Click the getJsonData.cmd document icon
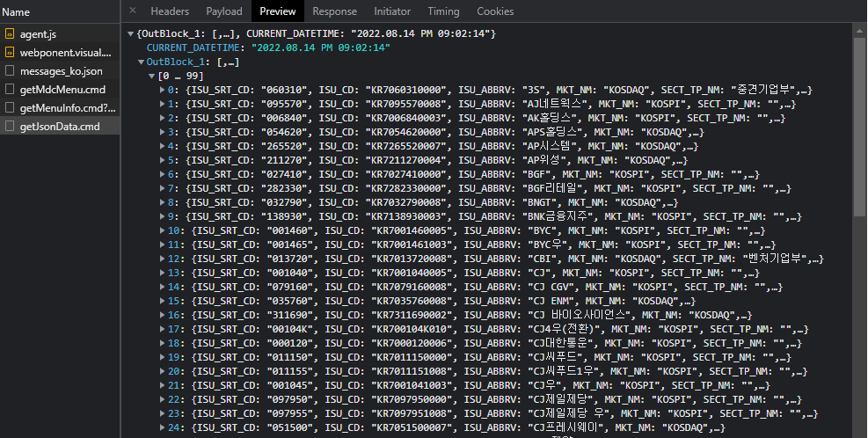This screenshot has height=438, width=868. pos(10,127)
